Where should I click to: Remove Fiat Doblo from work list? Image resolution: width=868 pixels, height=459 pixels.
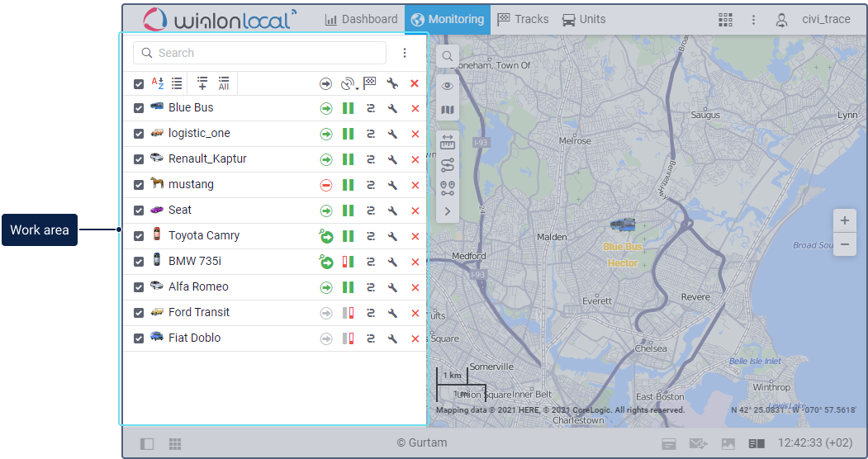[415, 339]
